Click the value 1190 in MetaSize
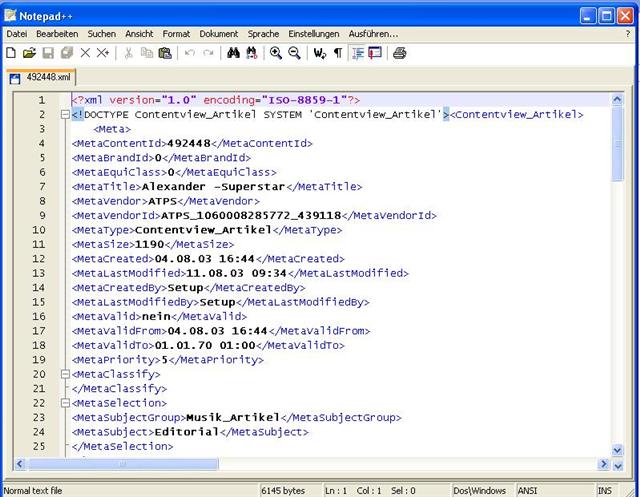The height and width of the screenshot is (497, 640). click(x=149, y=244)
